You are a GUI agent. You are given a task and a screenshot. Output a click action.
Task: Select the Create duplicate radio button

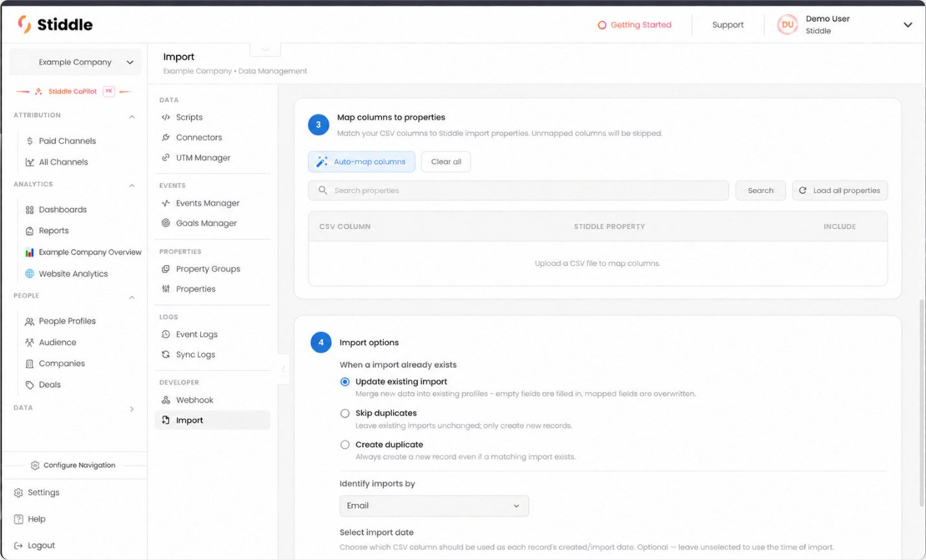(345, 445)
